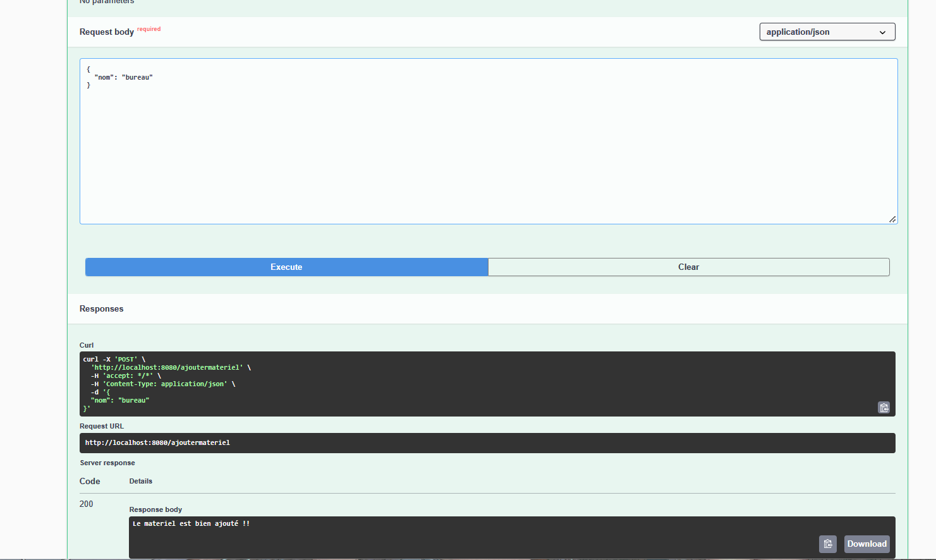Screen dimensions: 936x560
Task: Click the 'Responses' section heading
Action: (101, 308)
